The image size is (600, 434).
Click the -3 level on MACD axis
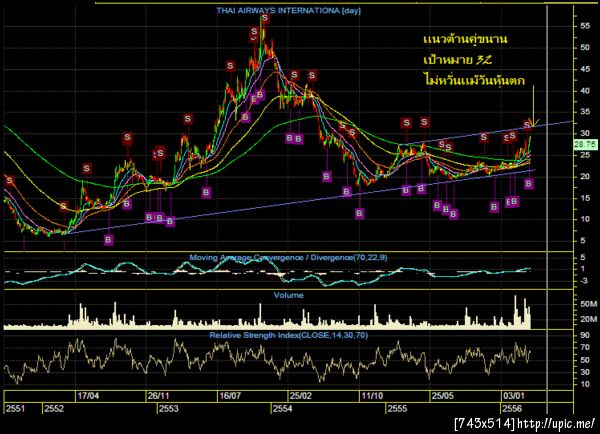coord(584,281)
